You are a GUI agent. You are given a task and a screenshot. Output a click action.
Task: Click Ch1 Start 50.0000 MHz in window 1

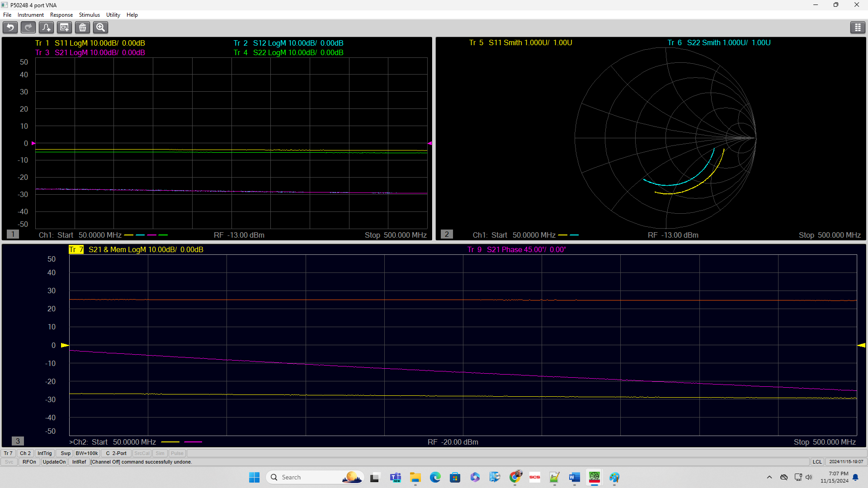[x=80, y=235]
